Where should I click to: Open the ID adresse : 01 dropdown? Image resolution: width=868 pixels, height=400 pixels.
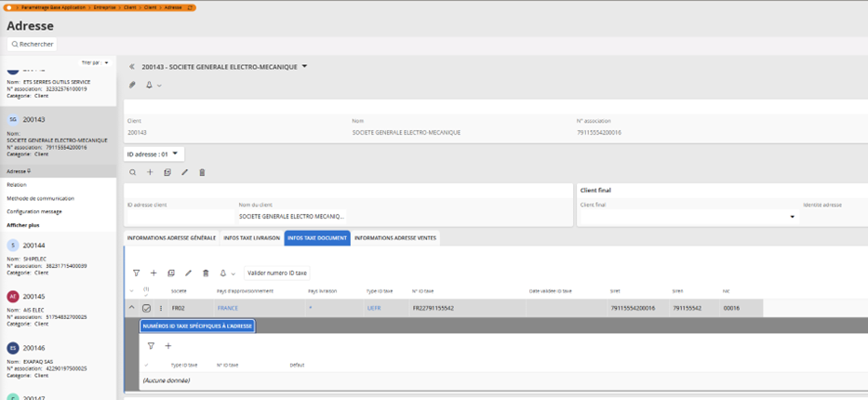154,153
